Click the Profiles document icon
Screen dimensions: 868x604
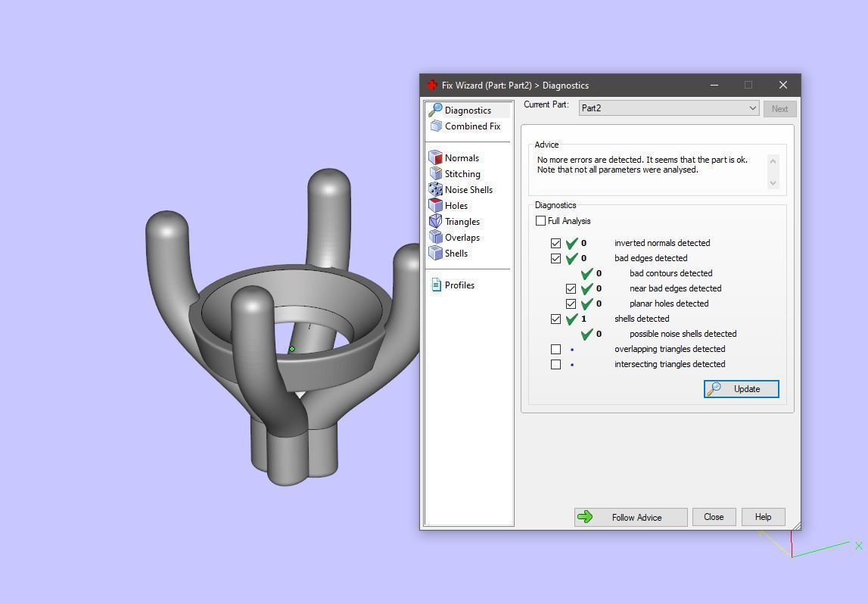[436, 285]
